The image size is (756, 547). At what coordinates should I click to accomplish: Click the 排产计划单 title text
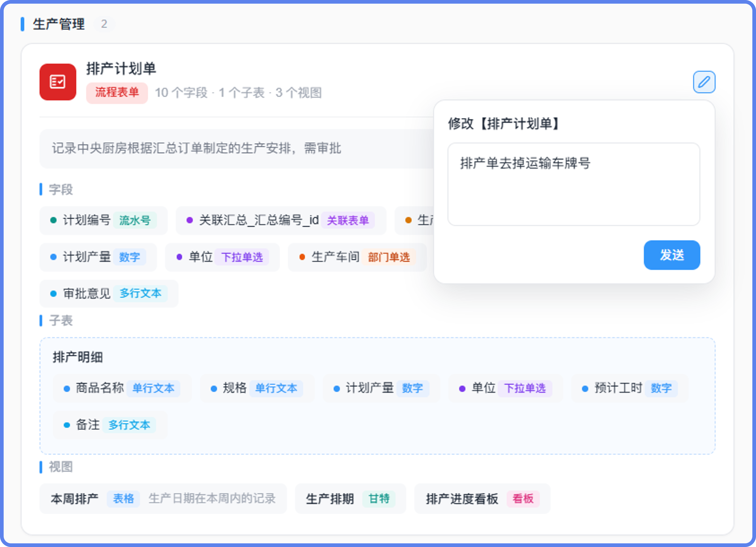click(121, 69)
